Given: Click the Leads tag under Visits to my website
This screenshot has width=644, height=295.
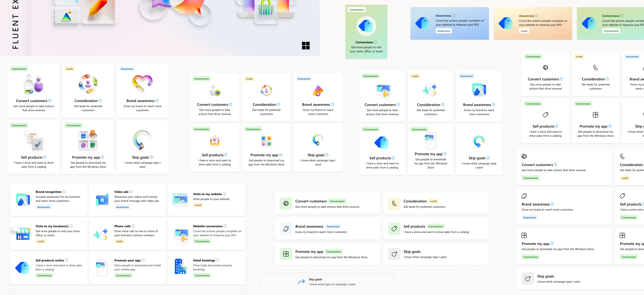Looking at the screenshot, I should pos(198,205).
